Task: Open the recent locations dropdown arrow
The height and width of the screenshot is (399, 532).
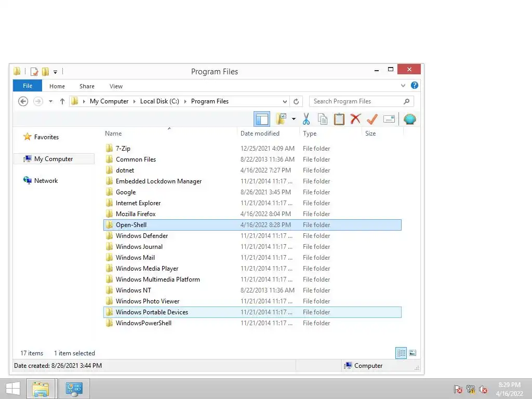Action: (x=50, y=101)
